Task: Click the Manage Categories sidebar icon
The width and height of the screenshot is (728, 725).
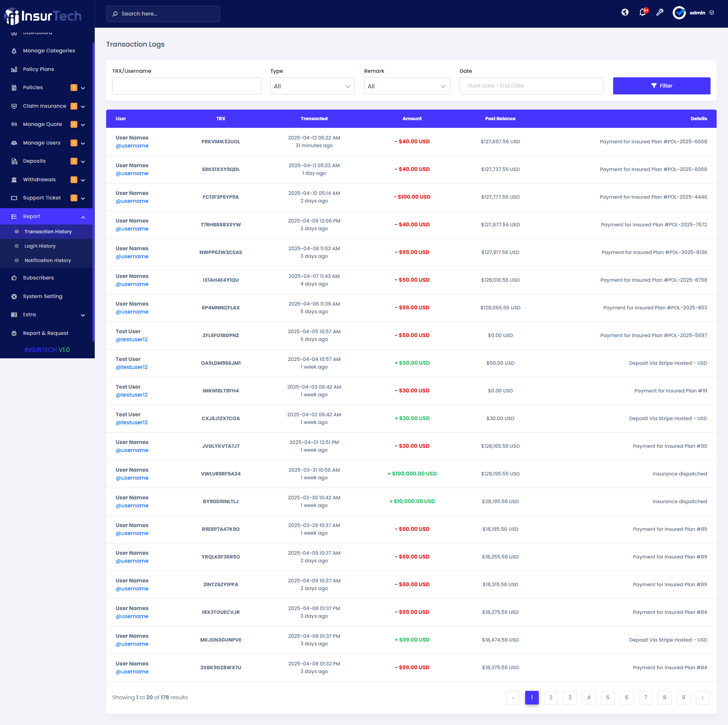Action: point(14,51)
